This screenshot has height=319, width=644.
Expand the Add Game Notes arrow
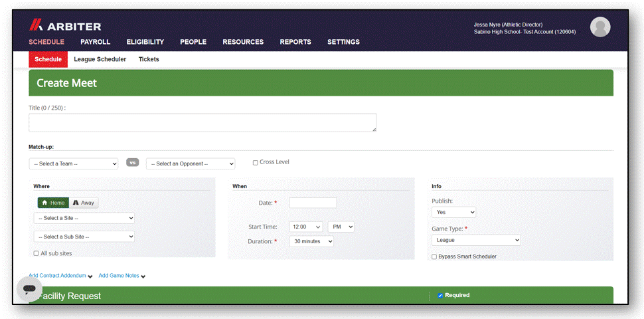143,276
